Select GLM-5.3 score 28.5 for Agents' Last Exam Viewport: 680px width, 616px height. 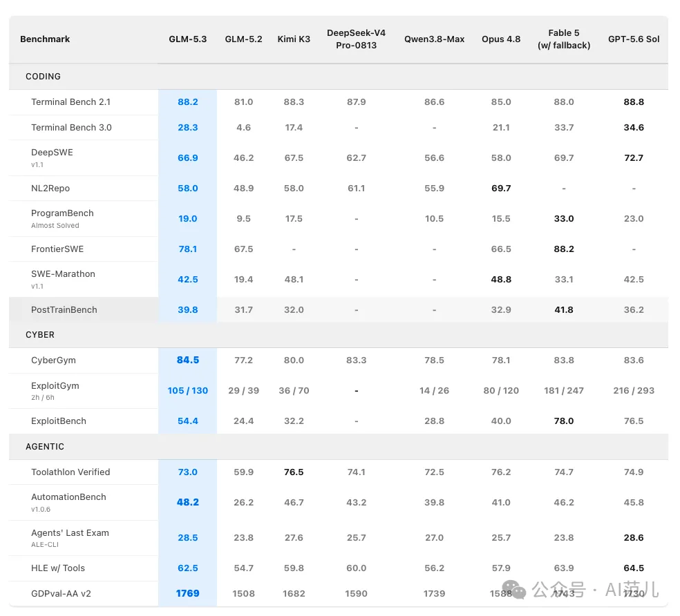coord(188,537)
